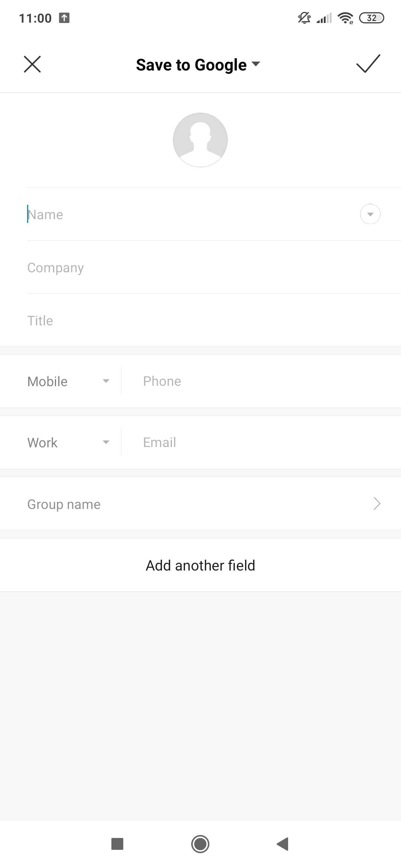Image resolution: width=401 pixels, height=868 pixels.
Task: Select the Phone number input field
Action: click(x=260, y=381)
